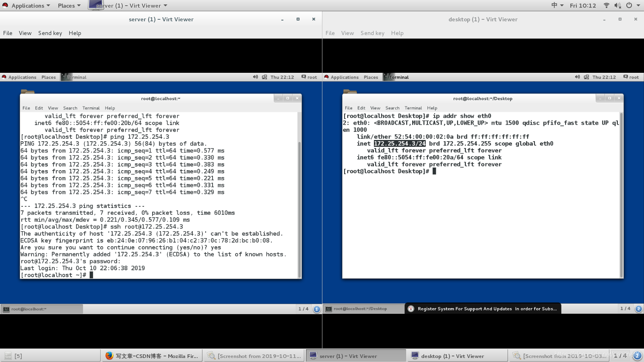This screenshot has width=644, height=362.
Task: Switch to server (1) – Virt Viewer taskbar item
Action: 356,356
